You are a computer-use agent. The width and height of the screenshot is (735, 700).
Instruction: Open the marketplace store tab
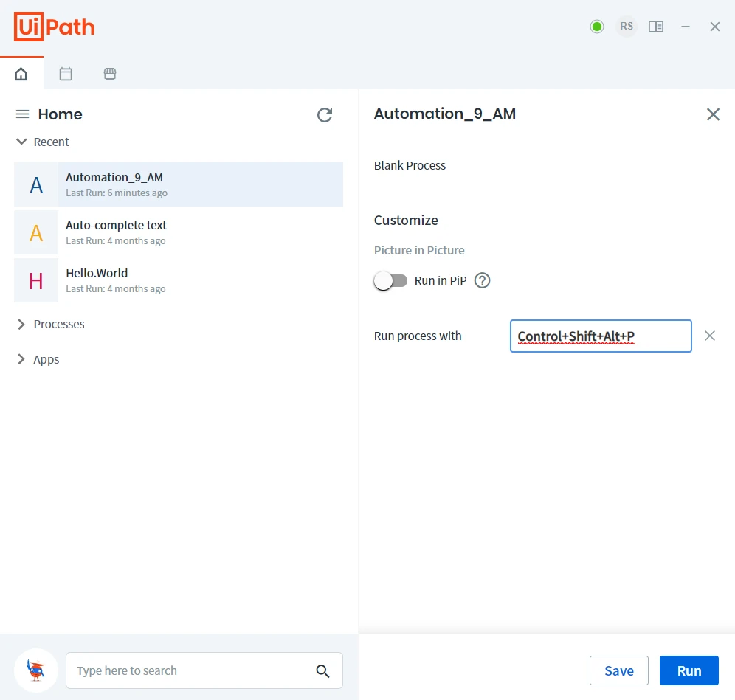[110, 74]
